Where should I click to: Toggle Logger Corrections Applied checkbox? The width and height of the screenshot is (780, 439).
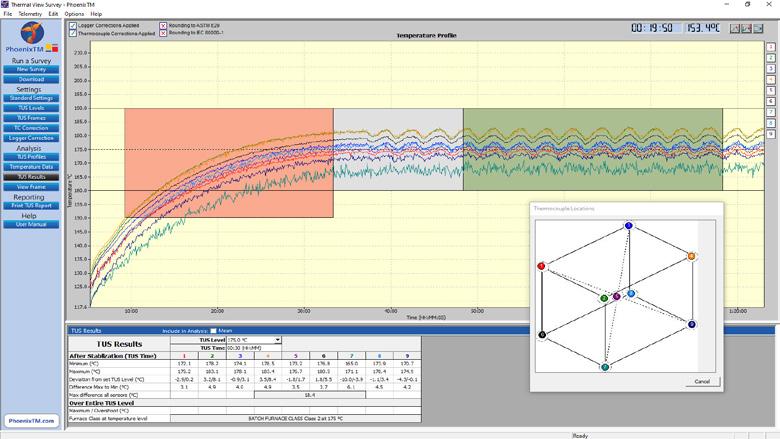(x=72, y=24)
